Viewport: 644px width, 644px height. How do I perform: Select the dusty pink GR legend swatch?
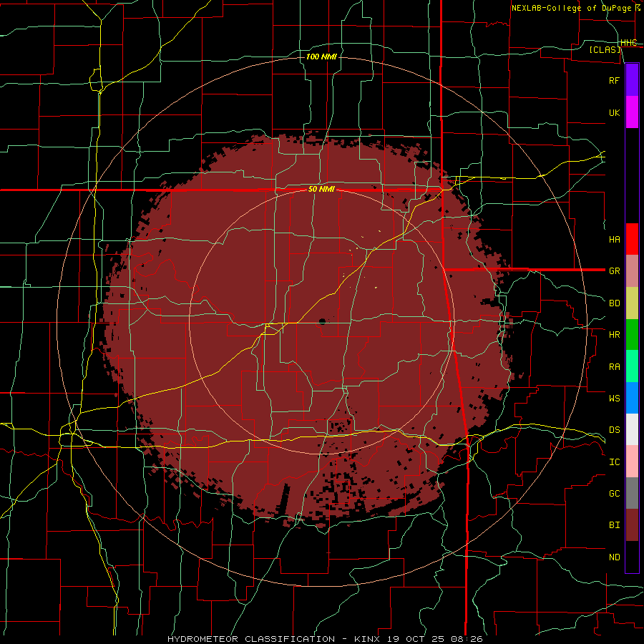tap(632, 271)
